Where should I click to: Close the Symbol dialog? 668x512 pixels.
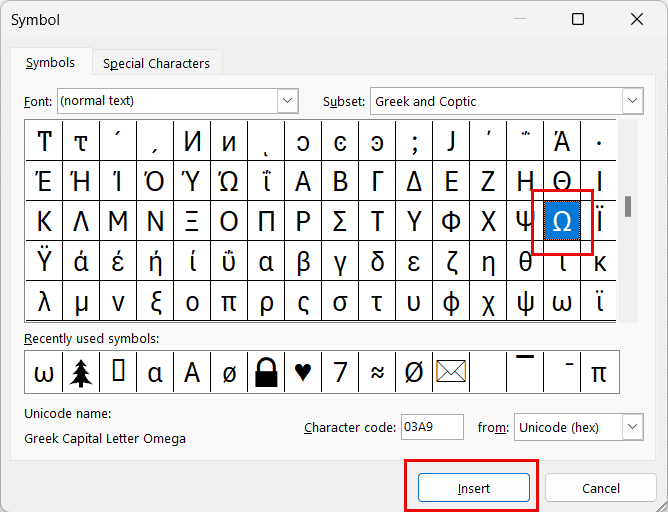tap(637, 19)
